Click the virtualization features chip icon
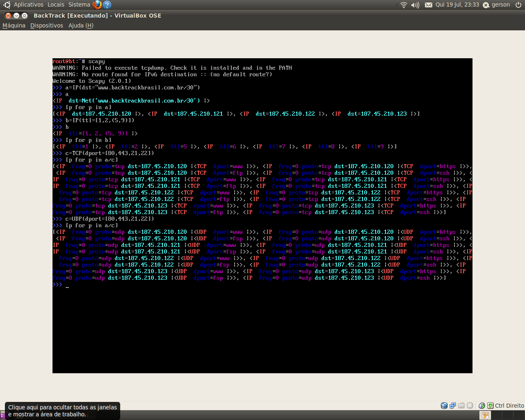This screenshot has width=525, height=420. (470, 406)
